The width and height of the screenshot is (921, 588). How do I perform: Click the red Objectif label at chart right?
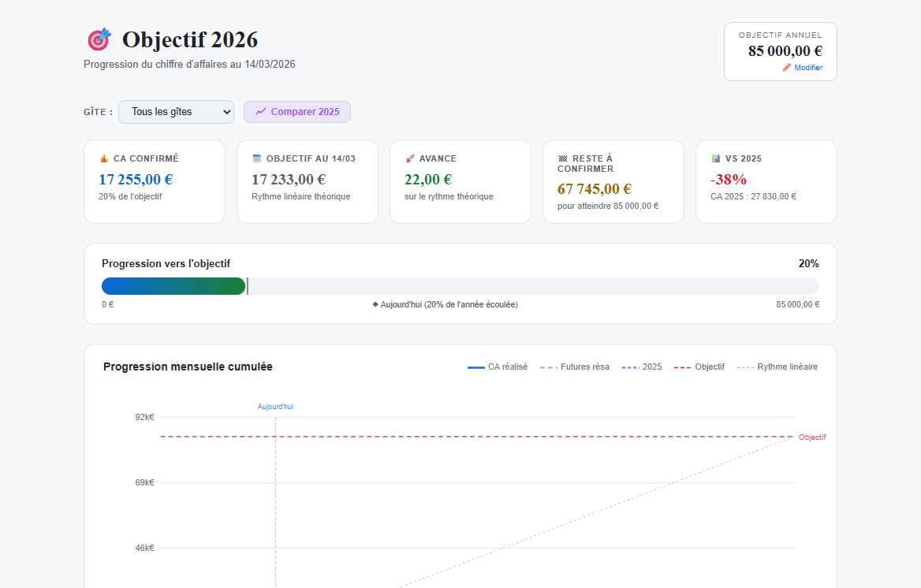pyautogui.click(x=811, y=437)
